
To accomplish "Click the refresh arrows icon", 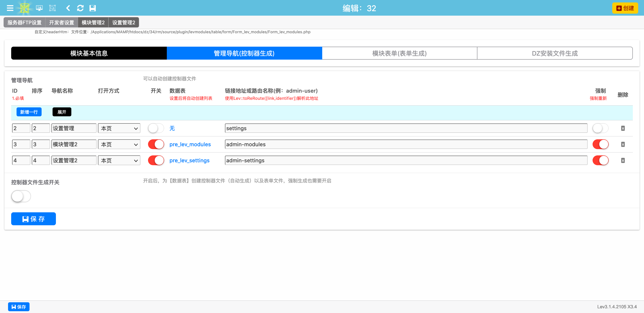I will [80, 8].
